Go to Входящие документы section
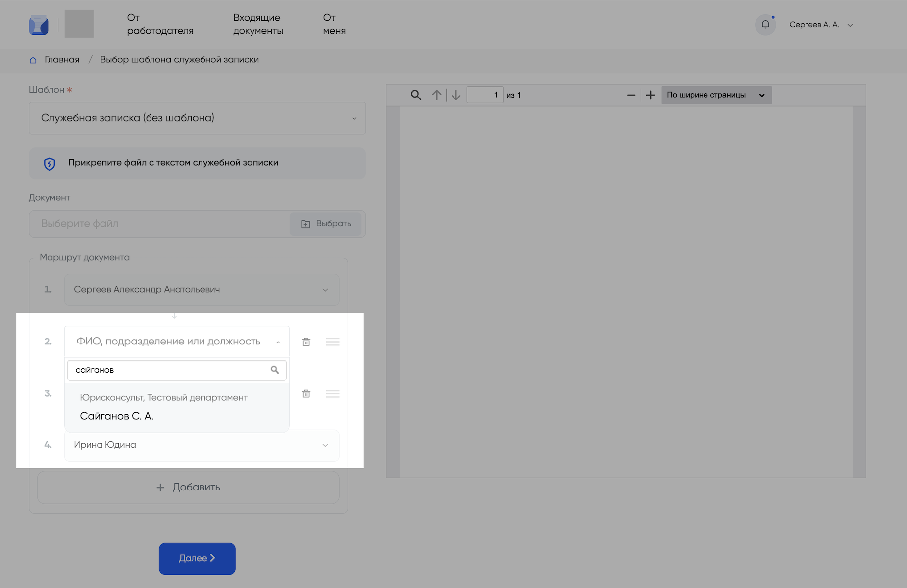Viewport: 907px width, 588px height. click(258, 24)
